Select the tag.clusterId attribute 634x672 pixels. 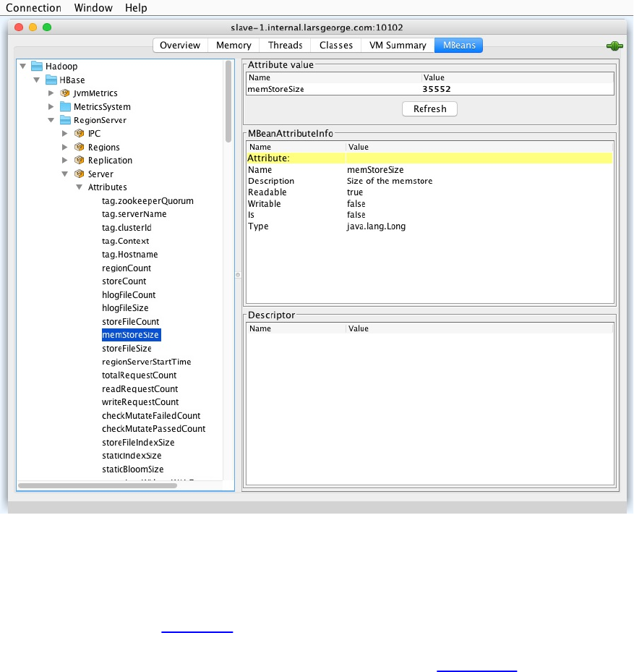pos(127,228)
